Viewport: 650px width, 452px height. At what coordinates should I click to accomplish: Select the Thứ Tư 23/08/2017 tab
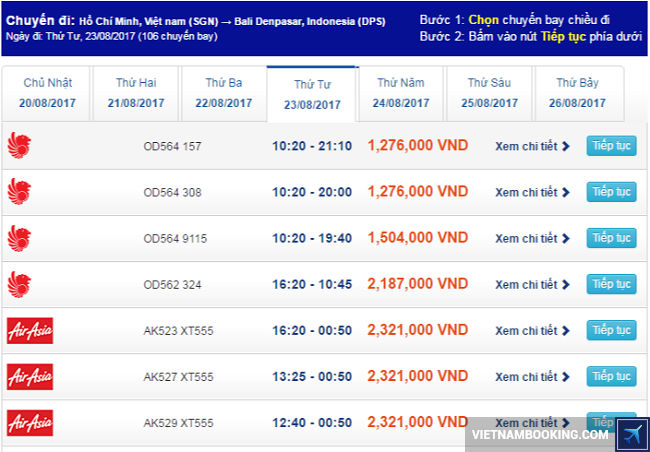(312, 95)
